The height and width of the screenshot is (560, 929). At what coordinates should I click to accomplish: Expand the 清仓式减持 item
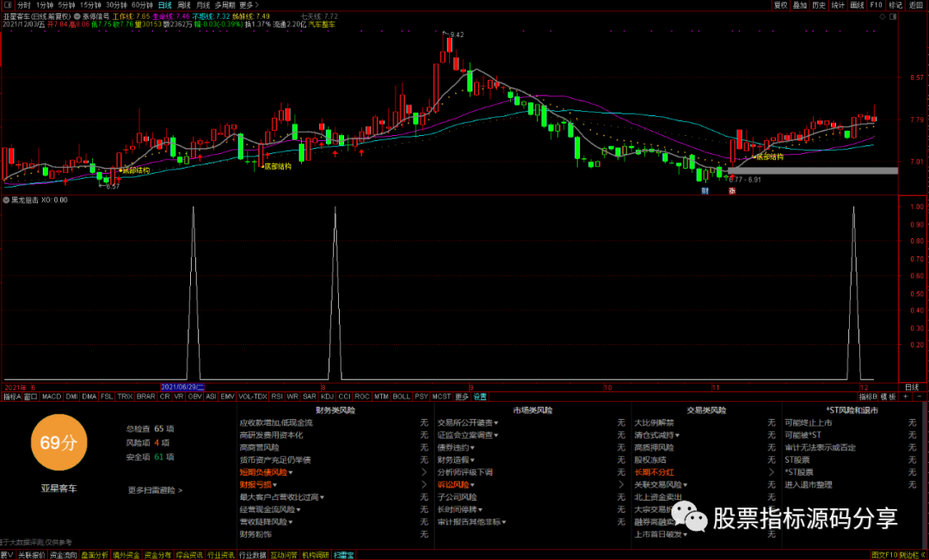point(656,435)
